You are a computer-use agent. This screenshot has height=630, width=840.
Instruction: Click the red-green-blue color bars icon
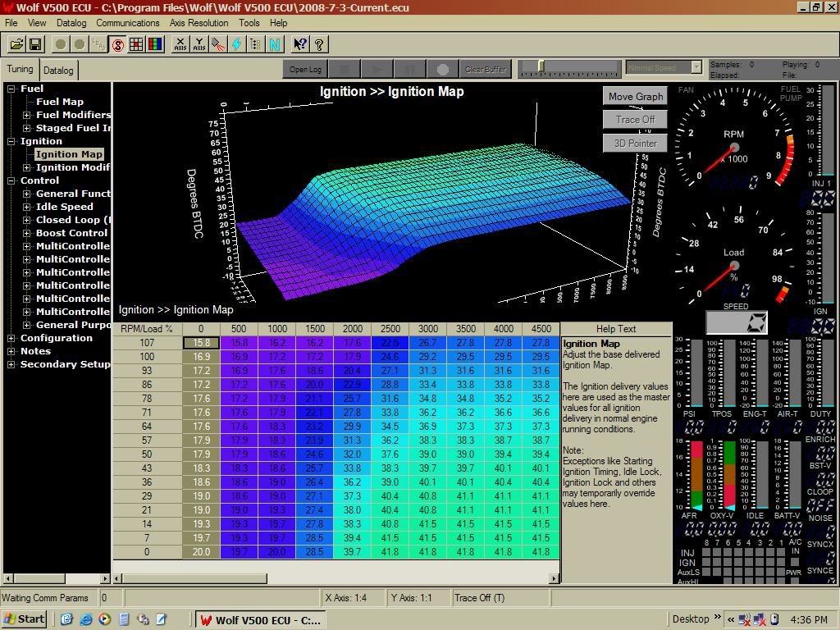[155, 44]
